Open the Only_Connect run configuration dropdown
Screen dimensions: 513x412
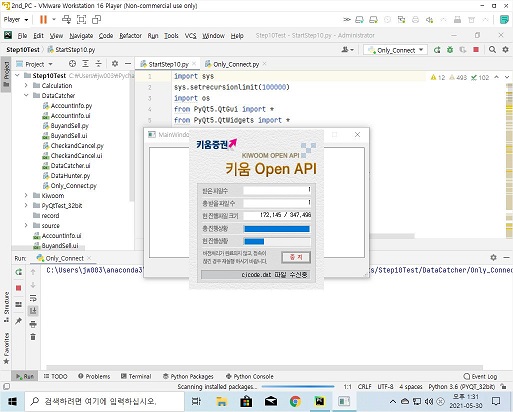click(x=395, y=50)
